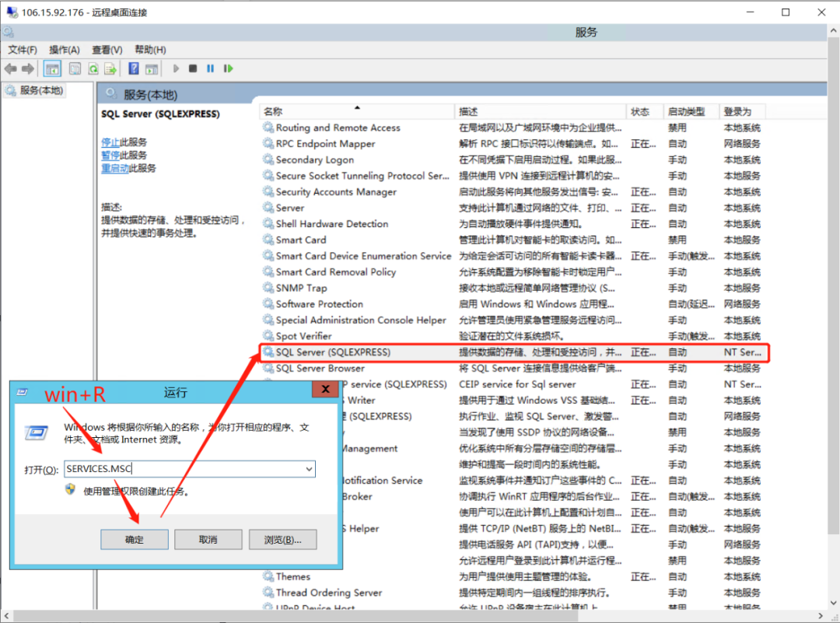The width and height of the screenshot is (840, 623).
Task: Sort by the 描述 column header
Action: click(541, 111)
